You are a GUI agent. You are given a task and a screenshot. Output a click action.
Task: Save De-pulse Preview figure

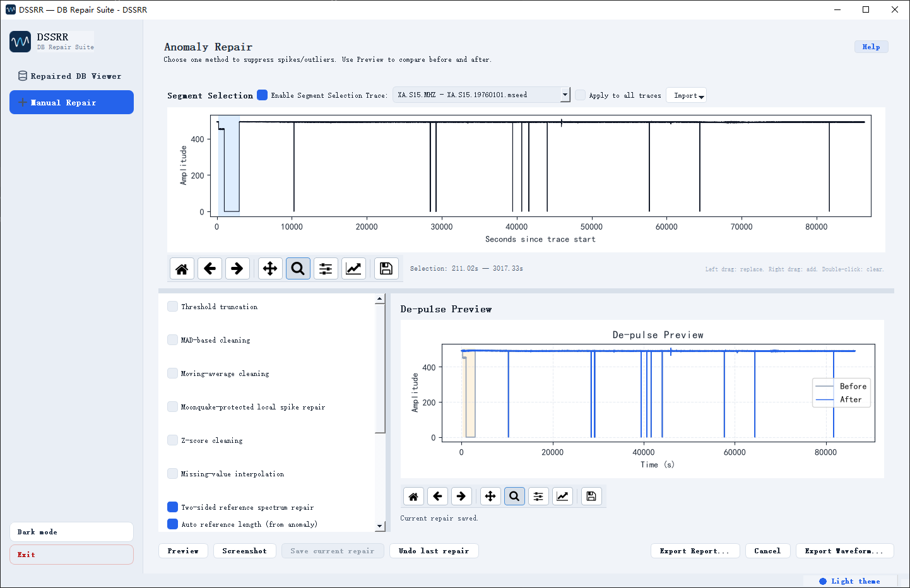[x=591, y=497]
